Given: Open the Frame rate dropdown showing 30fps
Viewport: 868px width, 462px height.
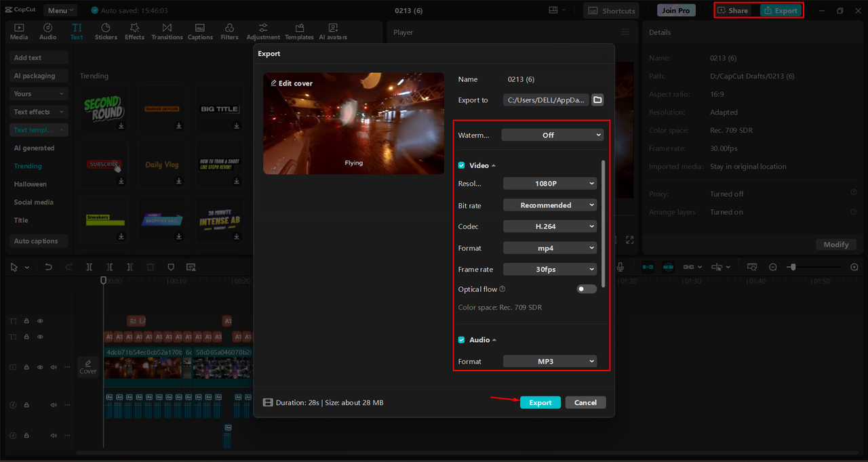Looking at the screenshot, I should coord(550,269).
